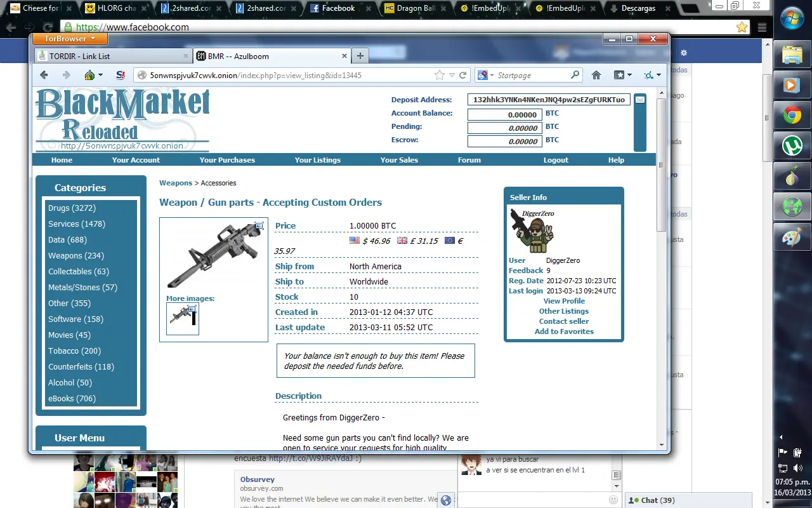812x508 pixels.
Task: Click Logout in site menu
Action: [x=556, y=160]
